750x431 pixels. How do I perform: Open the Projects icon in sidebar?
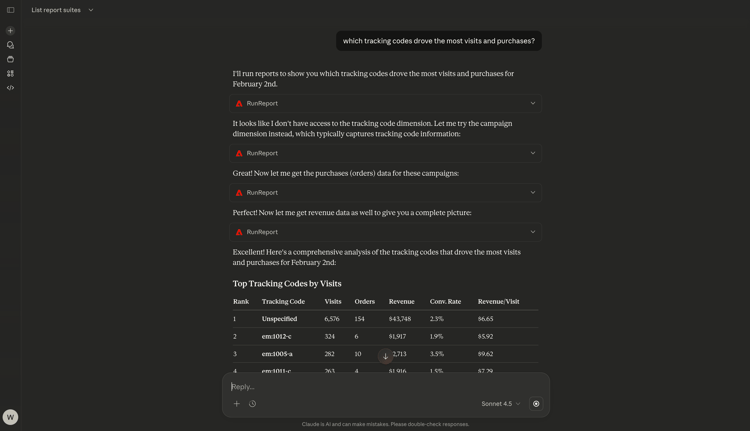(10, 59)
